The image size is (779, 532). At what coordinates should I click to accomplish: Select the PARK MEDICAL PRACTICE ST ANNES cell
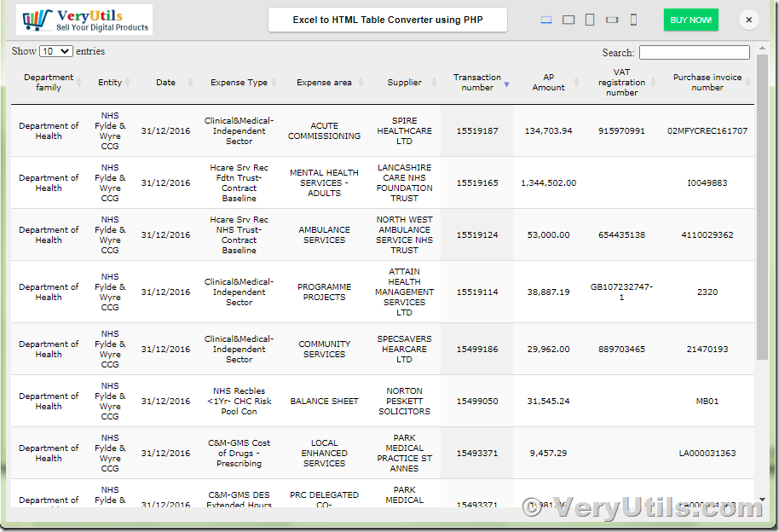(404, 453)
